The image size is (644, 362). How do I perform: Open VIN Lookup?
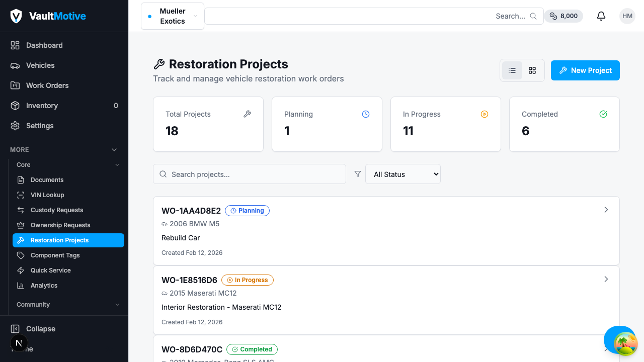pos(68,195)
